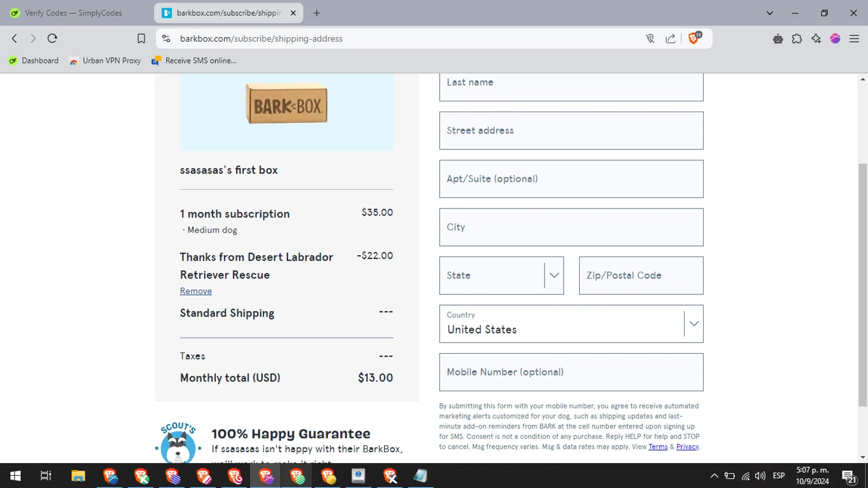Open Receive SMS online bookmark
The width and height of the screenshot is (868, 488).
tap(194, 60)
